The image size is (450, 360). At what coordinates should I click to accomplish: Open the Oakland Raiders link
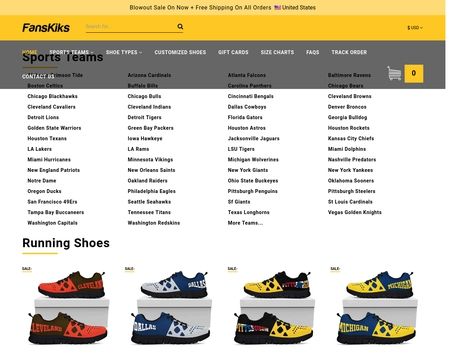tap(147, 181)
